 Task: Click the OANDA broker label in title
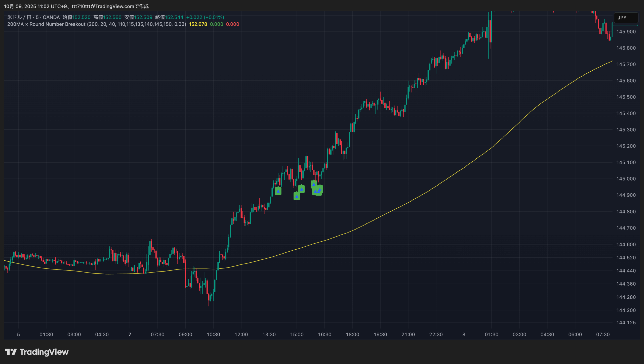click(51, 17)
